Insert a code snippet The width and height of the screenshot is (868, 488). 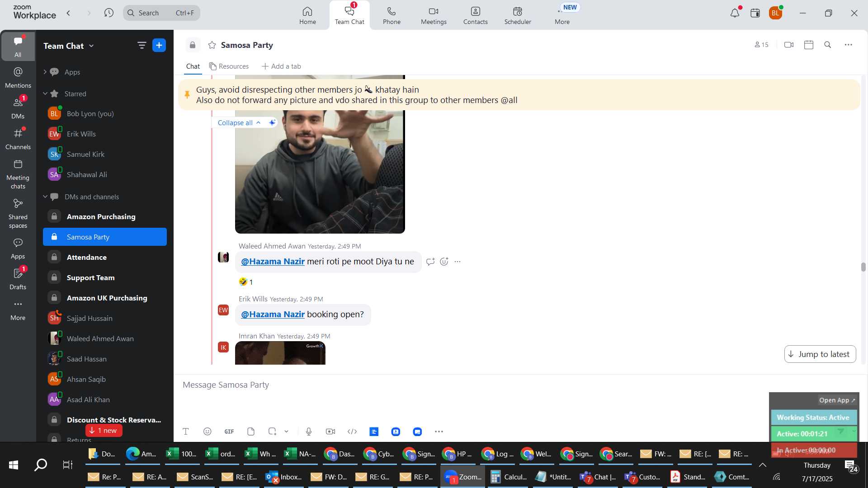coord(352,432)
